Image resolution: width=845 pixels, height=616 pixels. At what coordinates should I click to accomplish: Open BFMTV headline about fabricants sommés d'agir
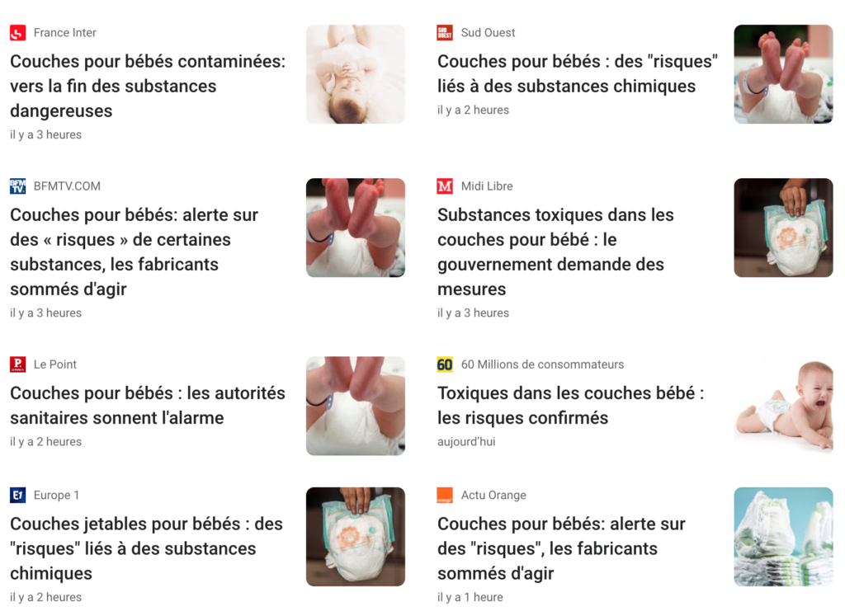click(x=134, y=252)
